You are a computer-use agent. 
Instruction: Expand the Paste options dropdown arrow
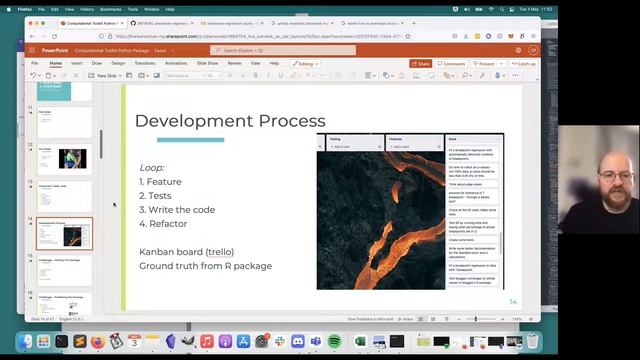pyautogui.click(x=54, y=76)
